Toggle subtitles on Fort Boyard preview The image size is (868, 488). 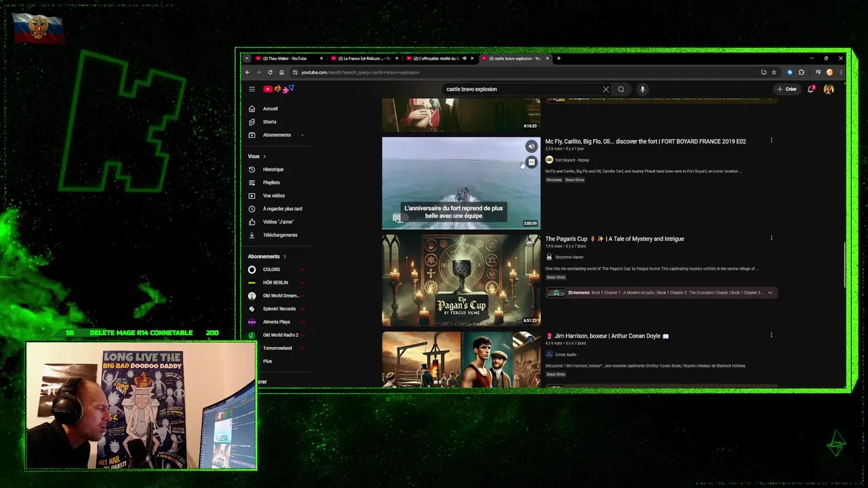(532, 162)
